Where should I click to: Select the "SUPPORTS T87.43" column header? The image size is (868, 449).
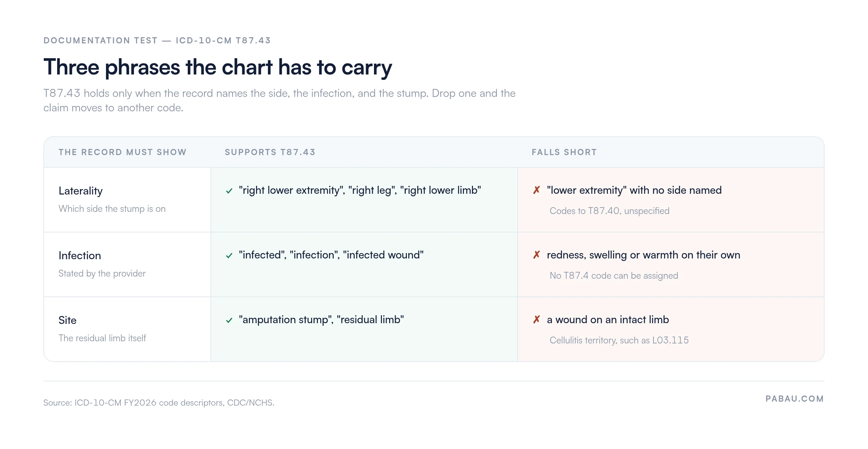[270, 152]
